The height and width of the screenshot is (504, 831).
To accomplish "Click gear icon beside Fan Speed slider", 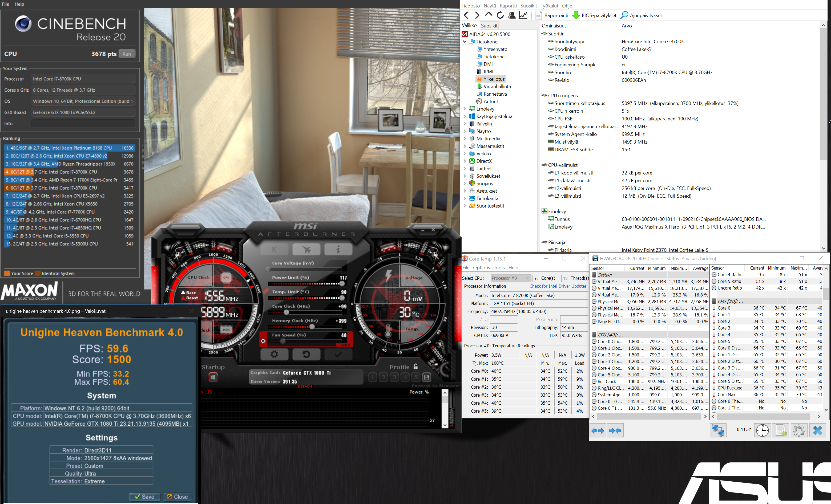I will [263, 341].
